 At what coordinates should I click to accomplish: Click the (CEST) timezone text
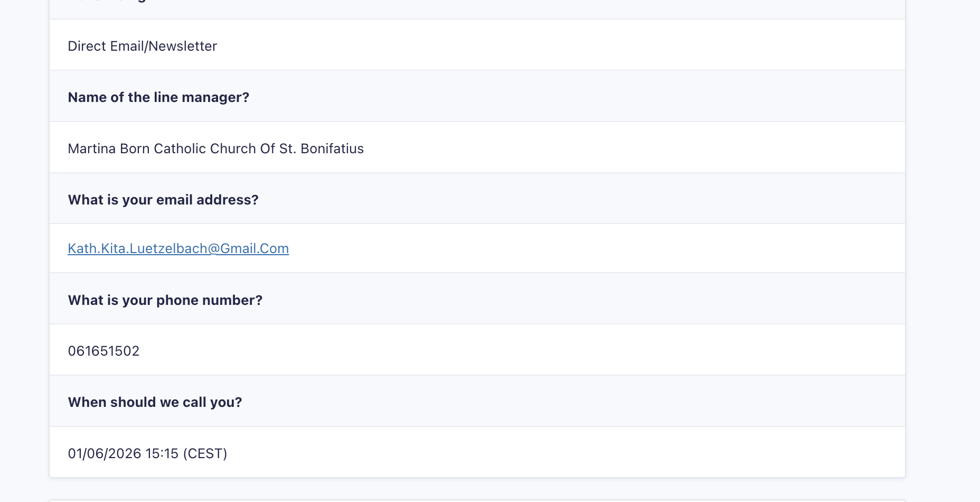[205, 453]
